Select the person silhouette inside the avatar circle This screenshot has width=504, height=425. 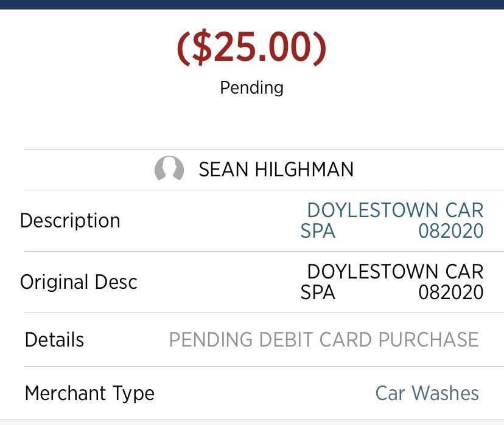169,169
